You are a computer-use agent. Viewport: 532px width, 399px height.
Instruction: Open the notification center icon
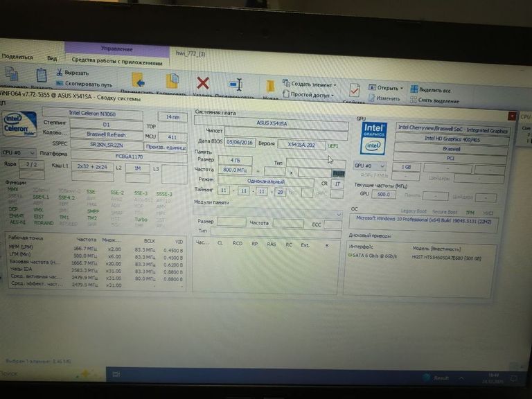click(x=513, y=379)
